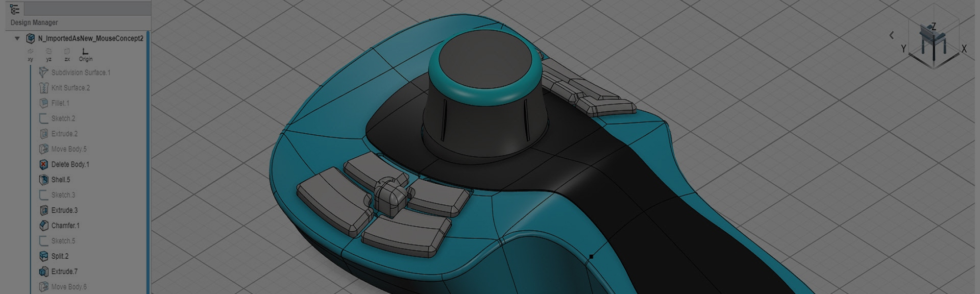This screenshot has width=980, height=294.
Task: Select Chamfer.1 entry
Action: click(66, 226)
